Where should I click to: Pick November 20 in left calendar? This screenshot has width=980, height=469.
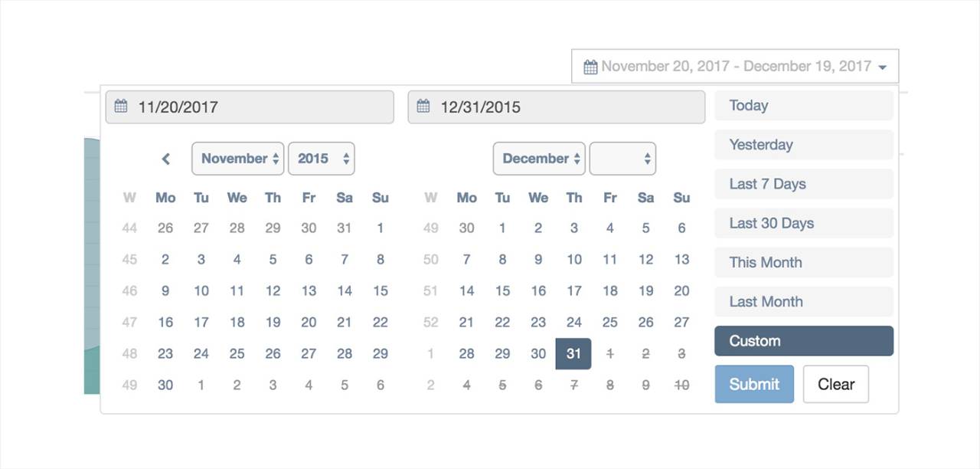click(x=309, y=322)
